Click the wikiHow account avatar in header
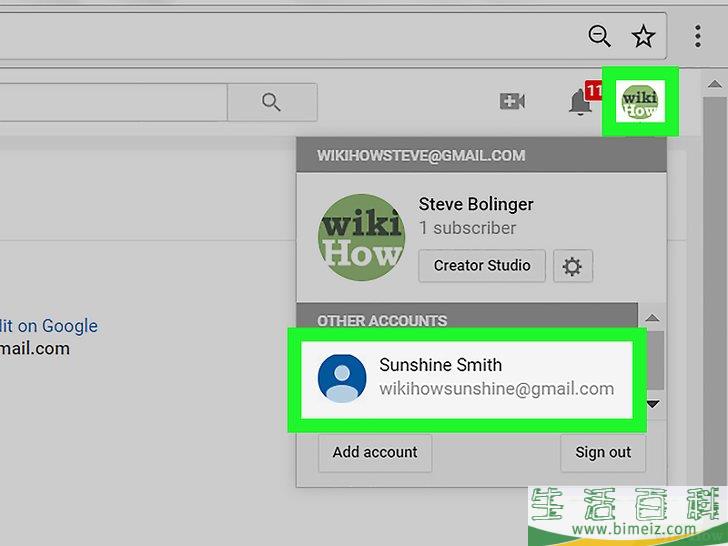Image resolution: width=728 pixels, height=546 pixels. (x=640, y=102)
